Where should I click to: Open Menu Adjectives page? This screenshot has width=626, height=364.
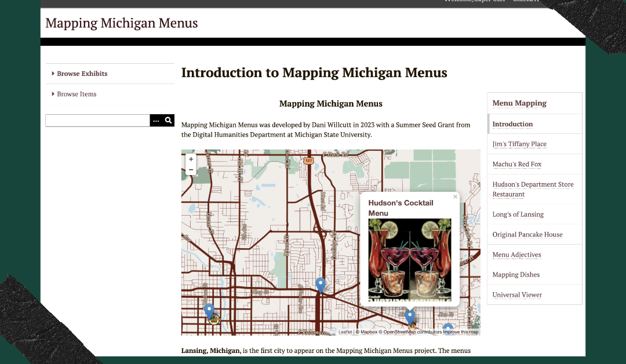pyautogui.click(x=516, y=254)
